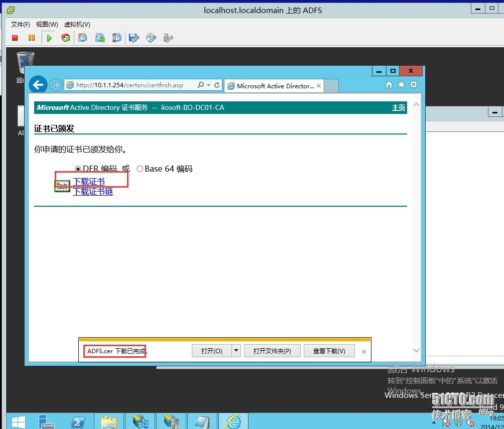Click 打开文件夹(P) button
Viewport: 504px width, 429px height.
coord(272,351)
